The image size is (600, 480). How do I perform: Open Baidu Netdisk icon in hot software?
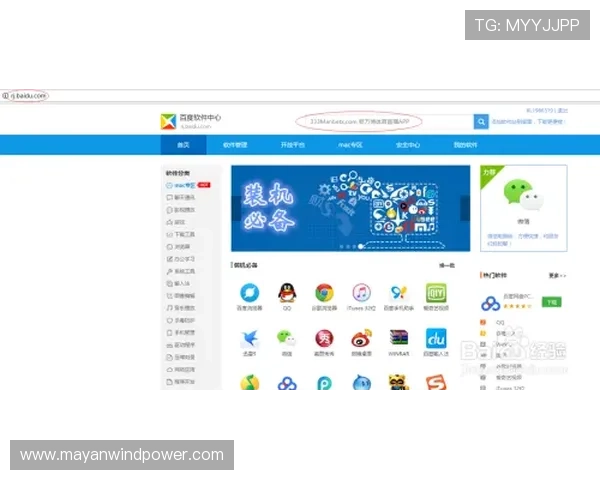491,304
